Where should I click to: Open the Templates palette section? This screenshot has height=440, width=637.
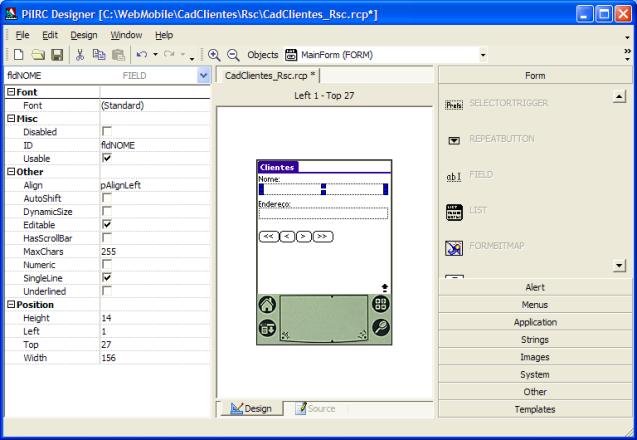pyautogui.click(x=535, y=409)
